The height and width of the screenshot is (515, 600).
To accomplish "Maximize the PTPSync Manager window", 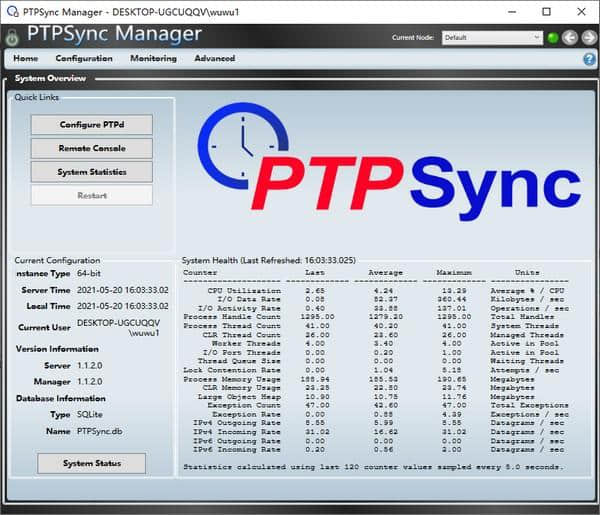I will pos(546,11).
